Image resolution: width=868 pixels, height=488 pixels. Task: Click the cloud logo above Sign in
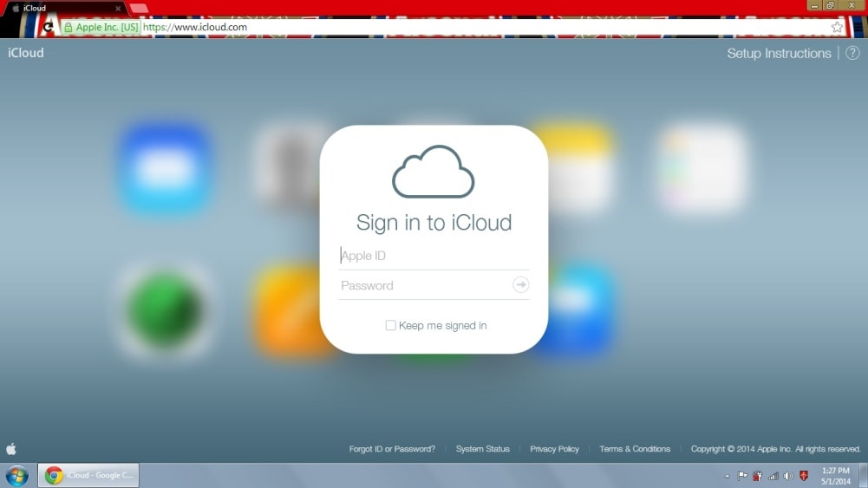pos(434,172)
